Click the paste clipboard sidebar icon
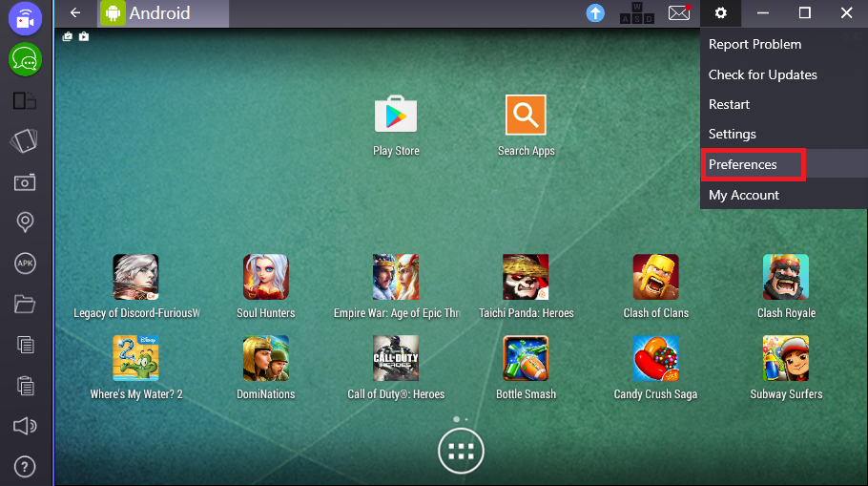Image resolution: width=868 pixels, height=486 pixels. (25, 385)
